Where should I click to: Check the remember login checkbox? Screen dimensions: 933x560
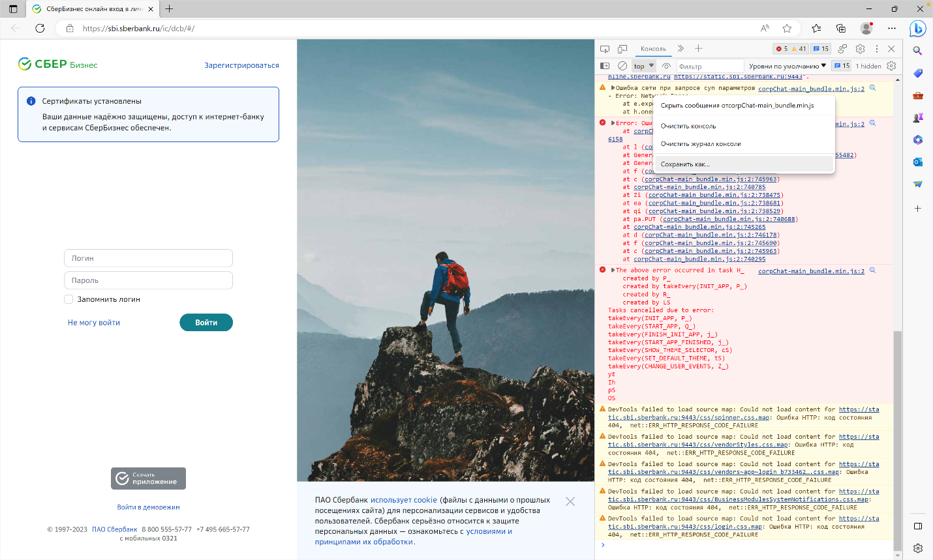tap(69, 299)
